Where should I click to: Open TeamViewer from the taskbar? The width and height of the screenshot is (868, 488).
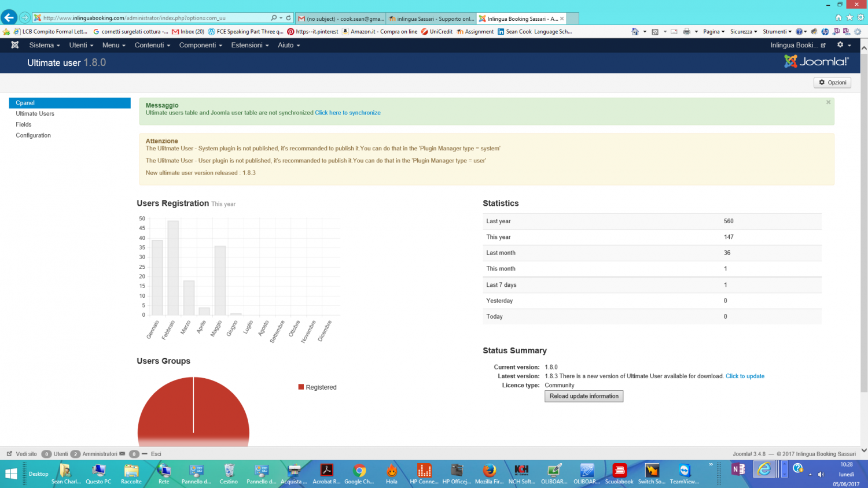pos(685,473)
